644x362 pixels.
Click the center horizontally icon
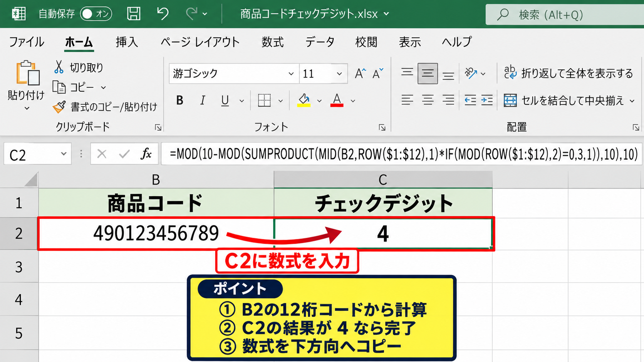[428, 100]
